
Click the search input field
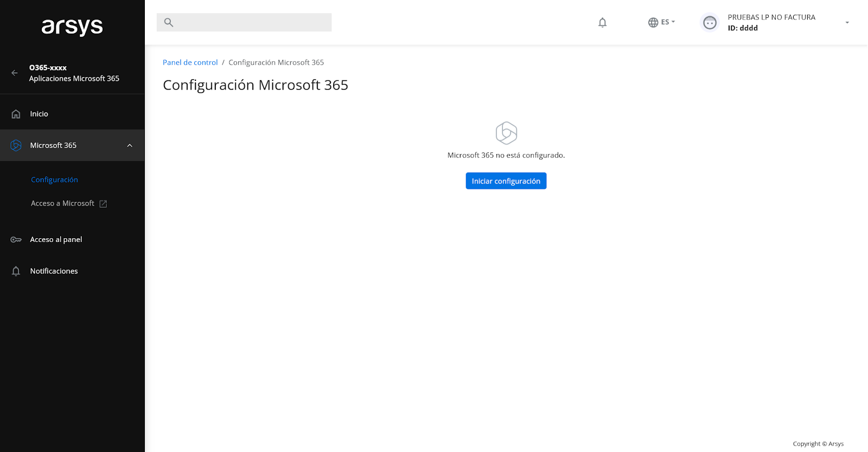[244, 22]
